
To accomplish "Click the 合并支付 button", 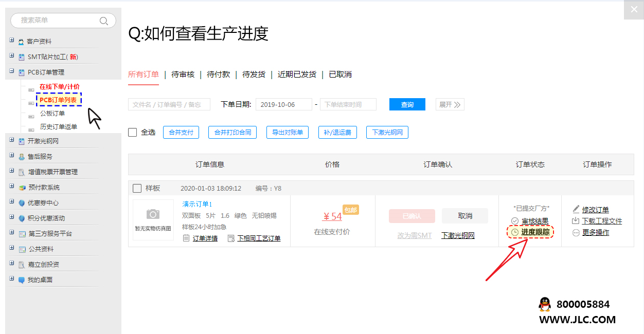I will pos(181,133).
